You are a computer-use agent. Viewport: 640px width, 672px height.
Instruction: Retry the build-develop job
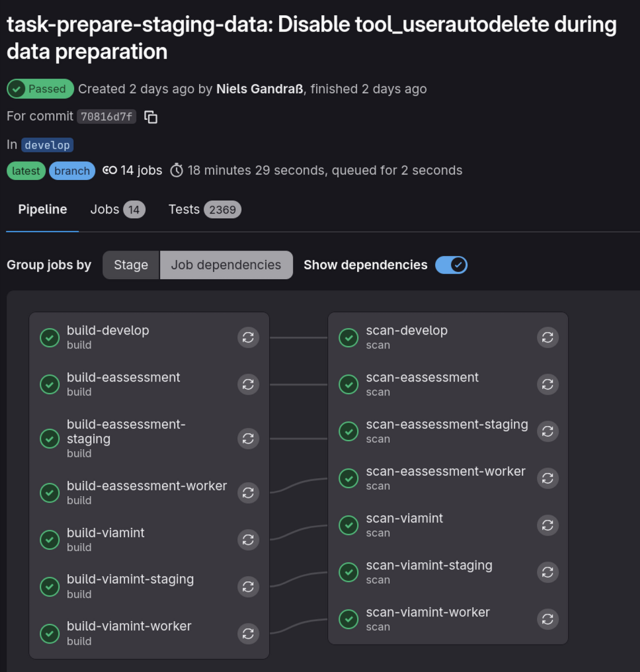click(x=248, y=337)
